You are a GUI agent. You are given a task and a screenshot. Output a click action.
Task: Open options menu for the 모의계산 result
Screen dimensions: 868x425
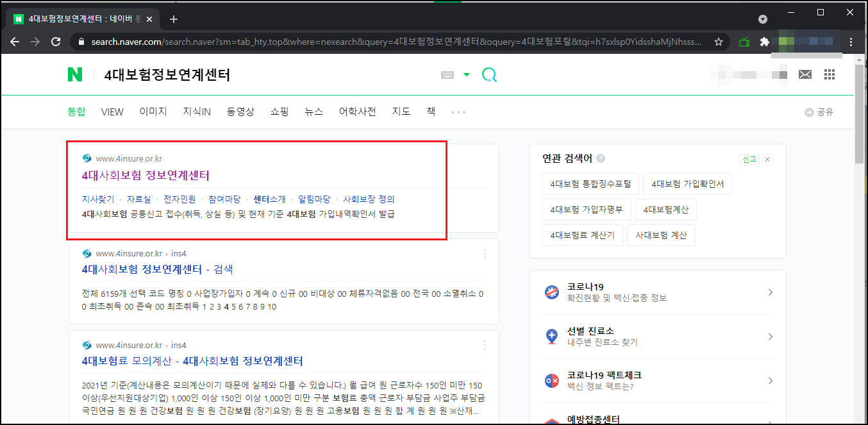[x=485, y=346]
